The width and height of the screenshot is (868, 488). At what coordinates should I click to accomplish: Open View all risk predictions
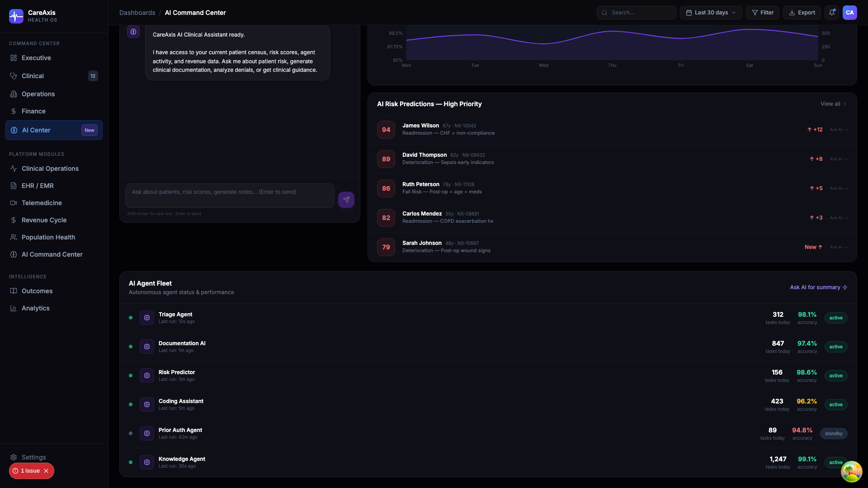834,104
